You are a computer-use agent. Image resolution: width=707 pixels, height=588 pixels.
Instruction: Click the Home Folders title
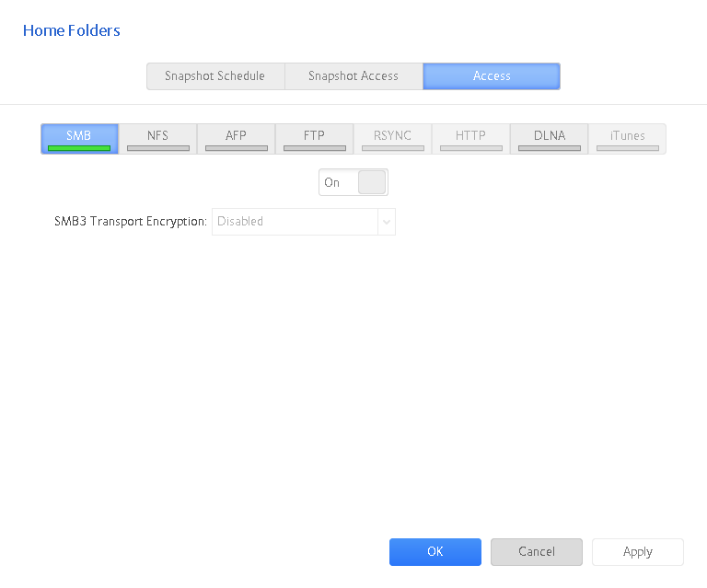click(x=72, y=30)
